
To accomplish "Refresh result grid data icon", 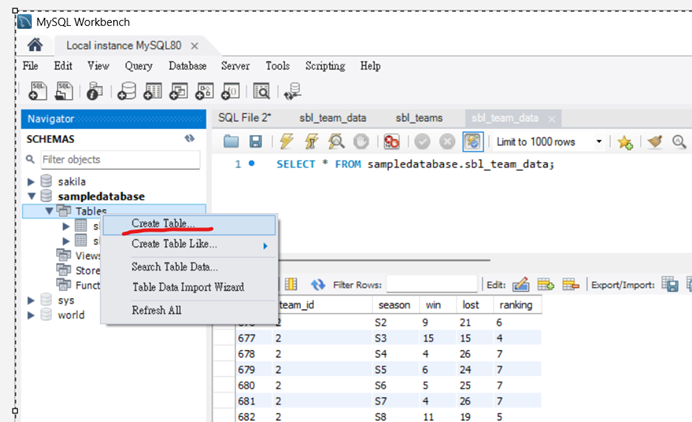I will 318,285.
